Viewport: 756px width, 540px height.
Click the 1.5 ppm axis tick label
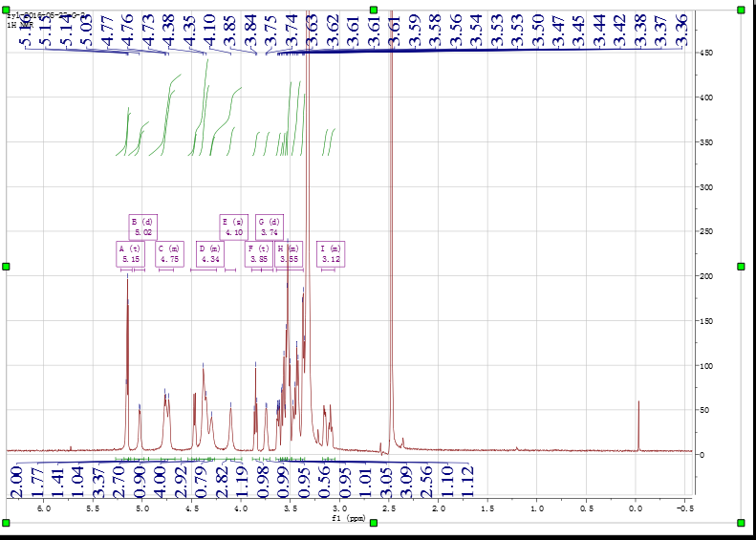pyautogui.click(x=488, y=508)
